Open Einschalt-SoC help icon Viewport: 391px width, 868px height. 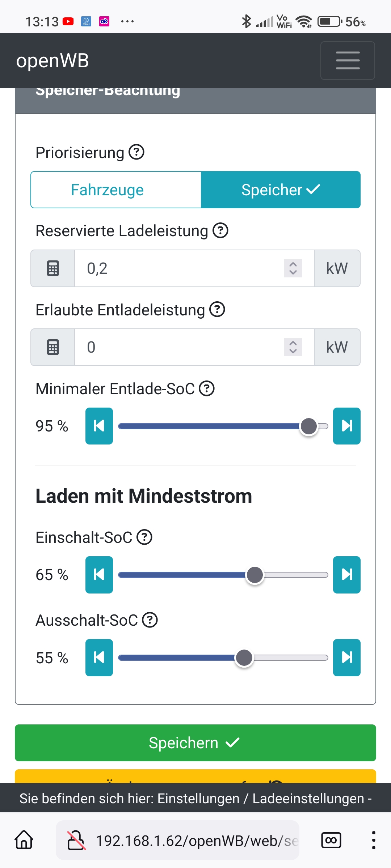click(x=144, y=537)
